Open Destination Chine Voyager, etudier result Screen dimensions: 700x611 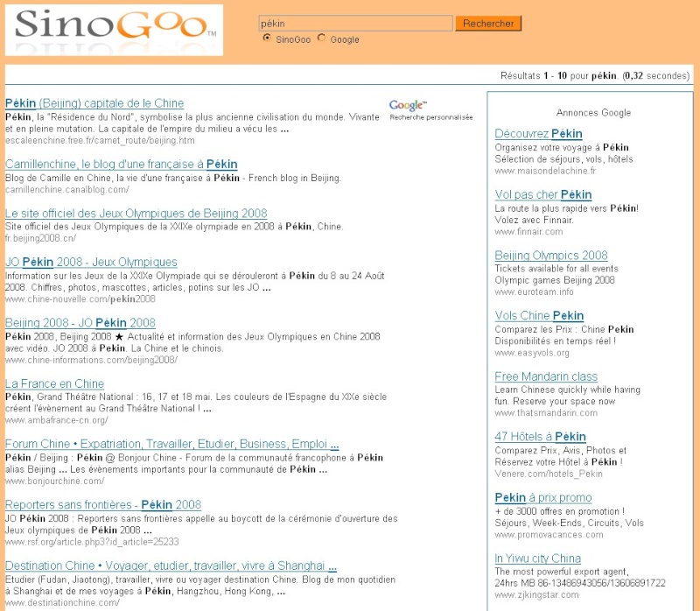pyautogui.click(x=171, y=565)
